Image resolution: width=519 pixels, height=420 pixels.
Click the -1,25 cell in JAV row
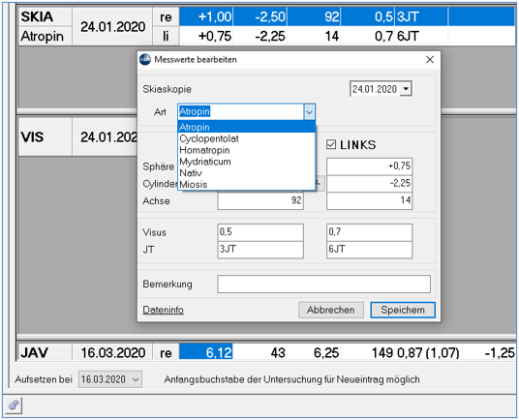(489, 352)
